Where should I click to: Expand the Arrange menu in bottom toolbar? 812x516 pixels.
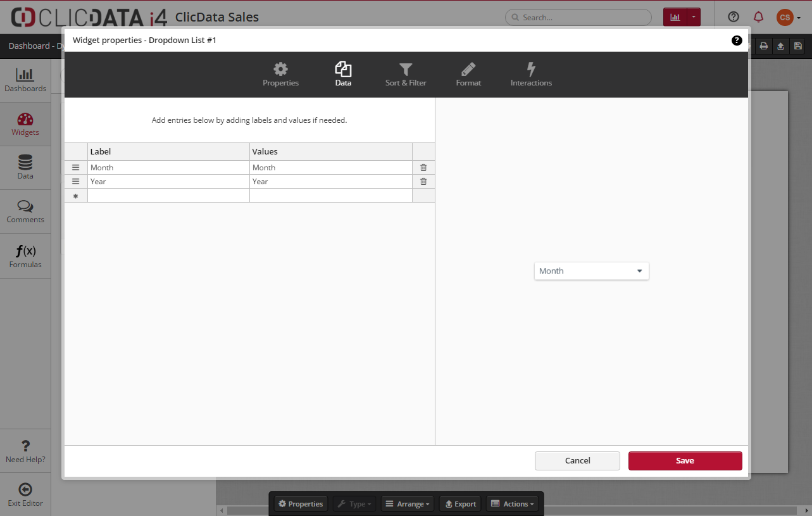point(408,504)
